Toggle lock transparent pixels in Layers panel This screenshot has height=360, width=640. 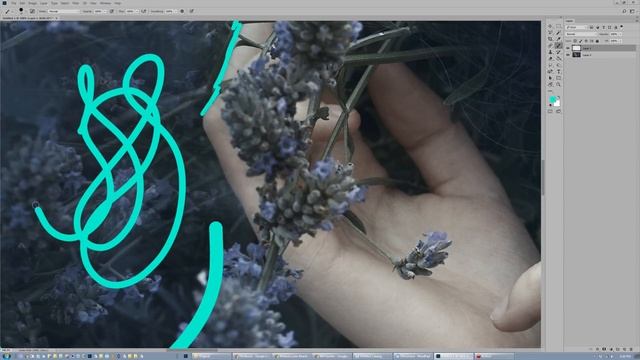pos(575,41)
